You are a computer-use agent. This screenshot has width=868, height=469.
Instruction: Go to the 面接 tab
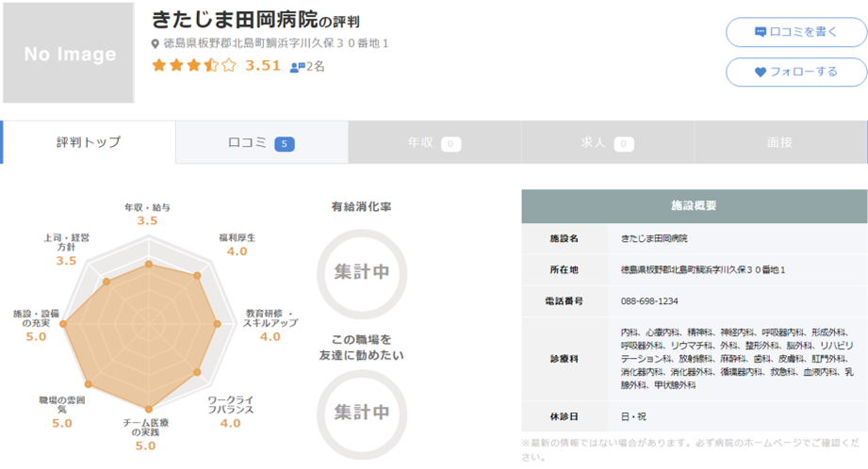tap(779, 142)
